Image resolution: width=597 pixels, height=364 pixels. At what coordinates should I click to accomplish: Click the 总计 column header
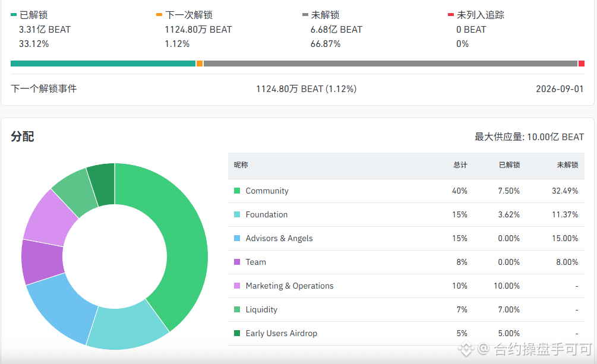460,165
